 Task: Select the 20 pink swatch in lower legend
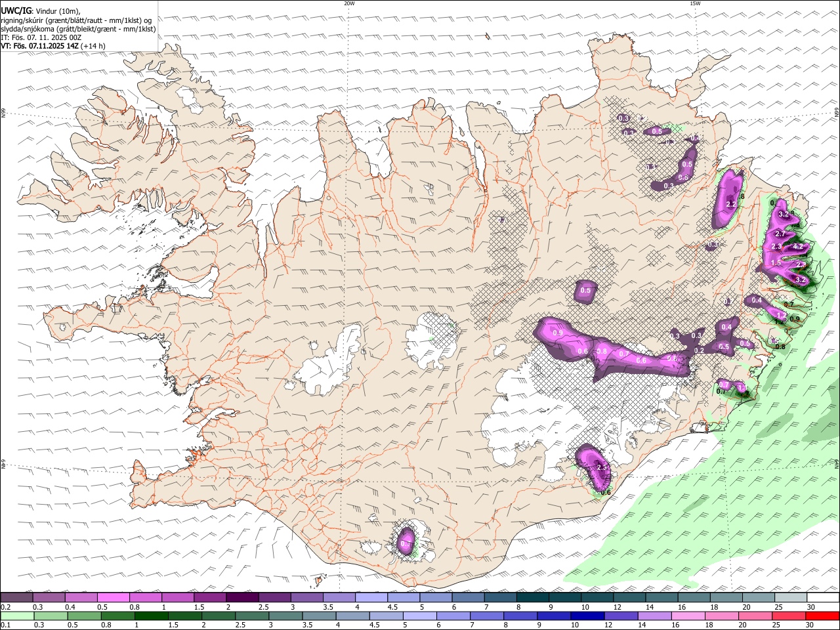(x=755, y=616)
